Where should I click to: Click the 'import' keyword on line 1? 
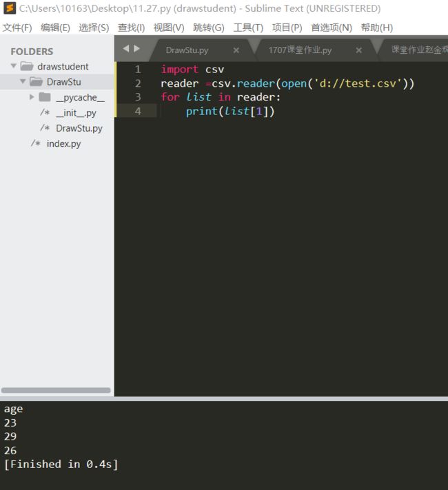coord(180,70)
